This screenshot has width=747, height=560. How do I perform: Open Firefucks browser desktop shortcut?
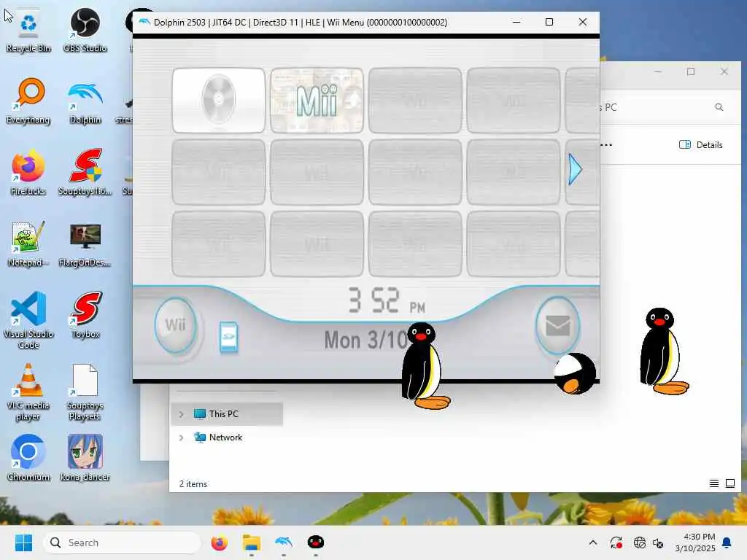click(28, 173)
